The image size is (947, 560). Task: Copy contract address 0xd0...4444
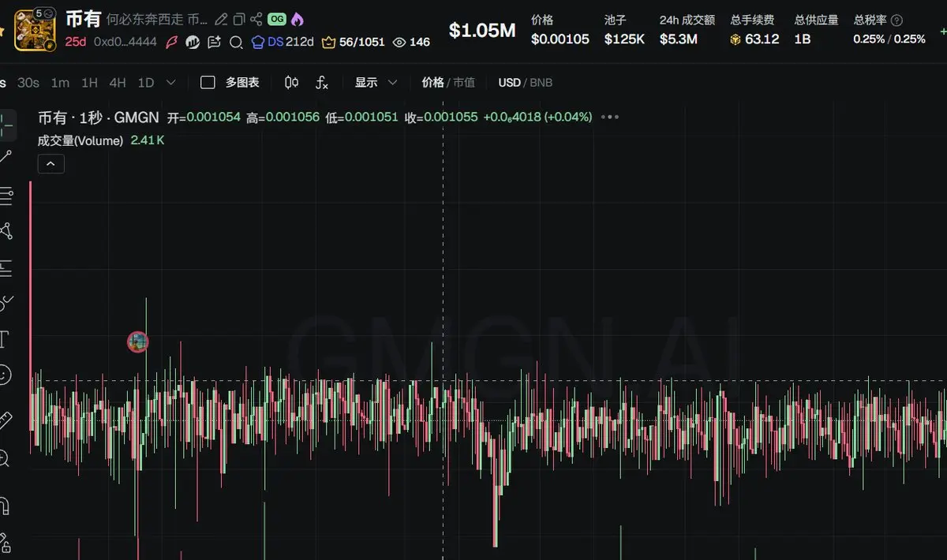point(125,42)
